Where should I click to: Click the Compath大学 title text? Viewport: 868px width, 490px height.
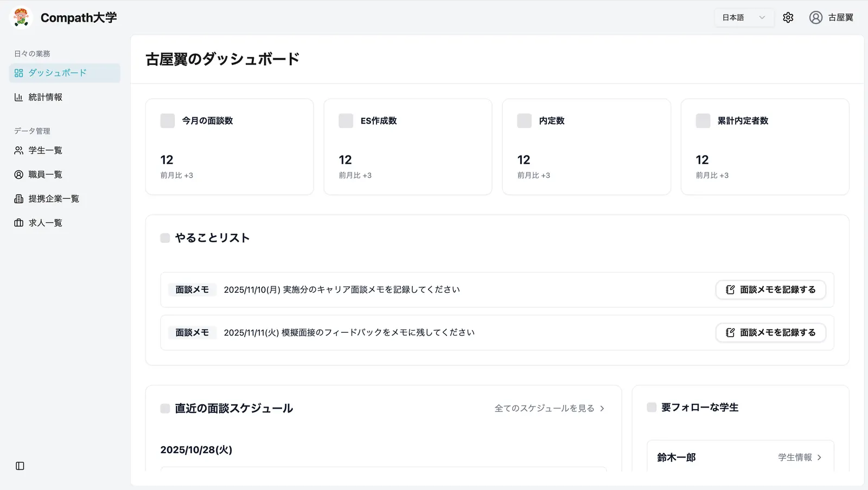pyautogui.click(x=79, y=17)
